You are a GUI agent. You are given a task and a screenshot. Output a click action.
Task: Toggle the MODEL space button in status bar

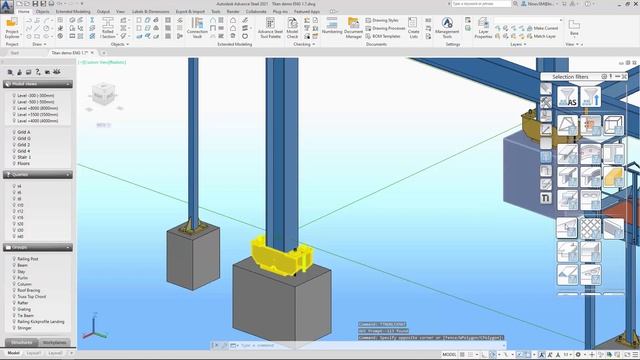tap(449, 355)
